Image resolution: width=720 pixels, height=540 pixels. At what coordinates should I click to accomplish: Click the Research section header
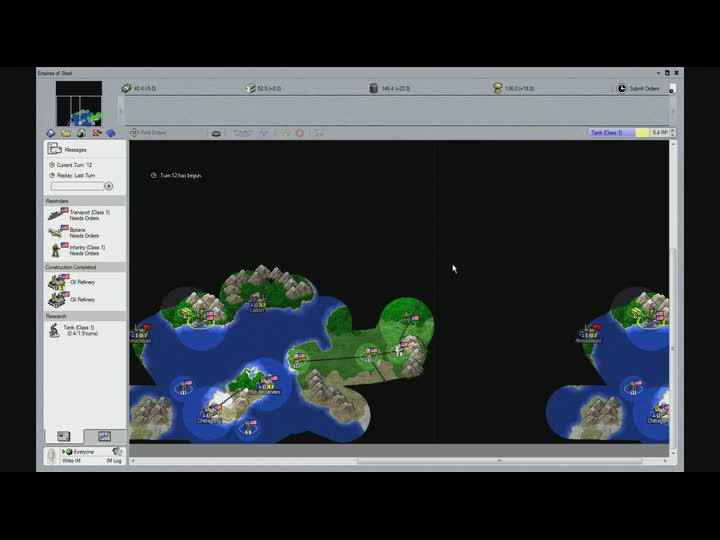84,316
